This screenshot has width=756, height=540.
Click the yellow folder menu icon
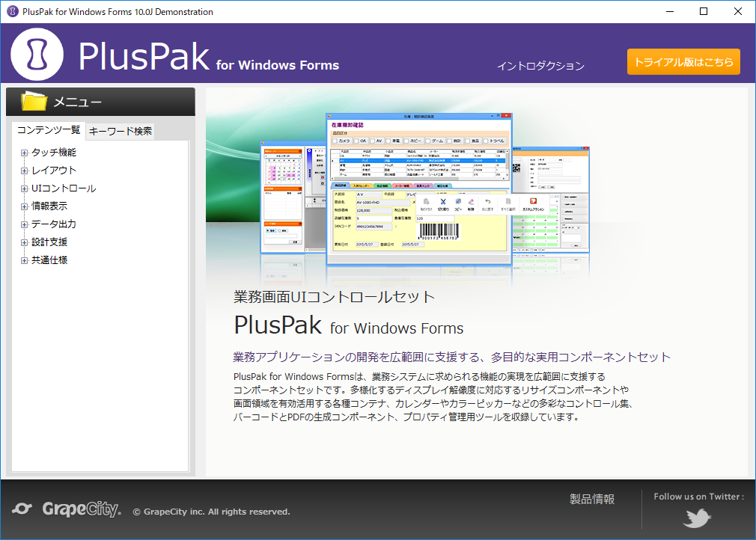34,101
